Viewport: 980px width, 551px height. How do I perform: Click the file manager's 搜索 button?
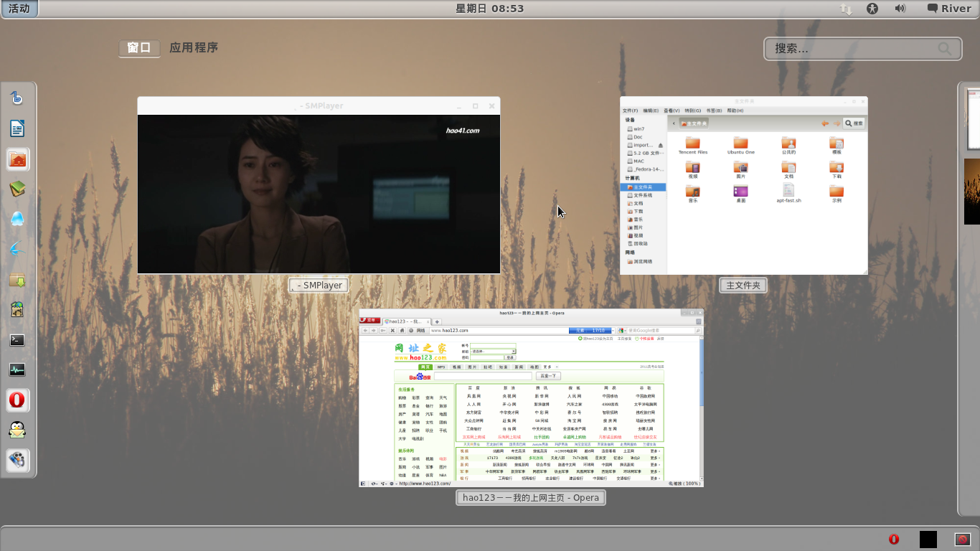coord(854,123)
